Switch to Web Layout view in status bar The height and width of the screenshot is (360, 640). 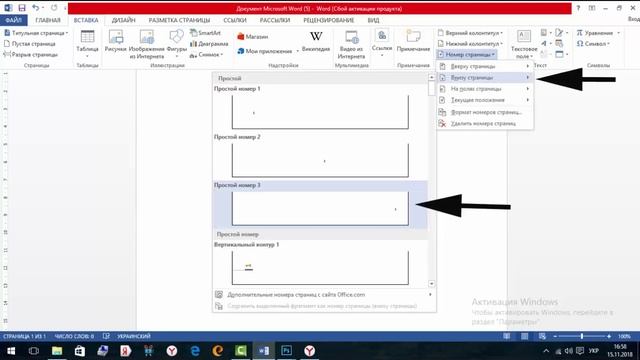tap(542, 336)
